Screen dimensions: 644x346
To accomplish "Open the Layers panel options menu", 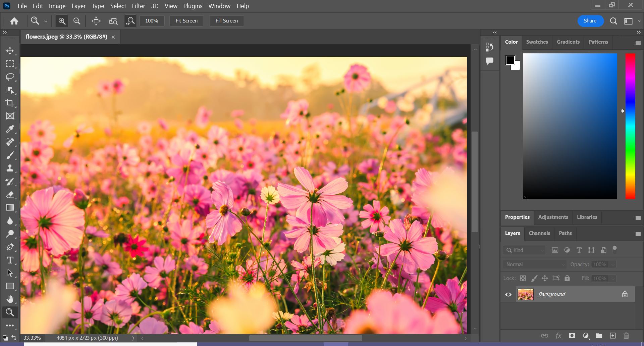I will (x=638, y=234).
